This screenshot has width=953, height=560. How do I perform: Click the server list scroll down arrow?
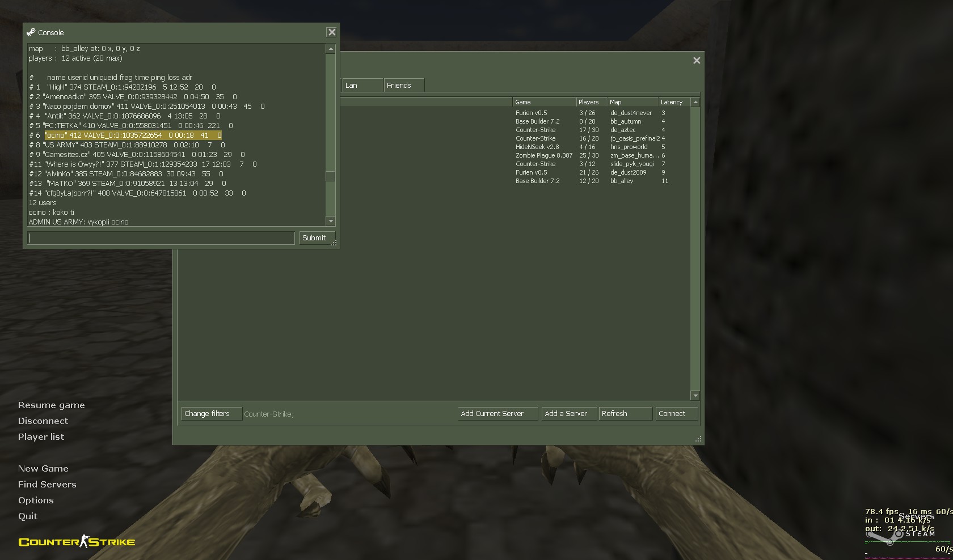pyautogui.click(x=695, y=395)
